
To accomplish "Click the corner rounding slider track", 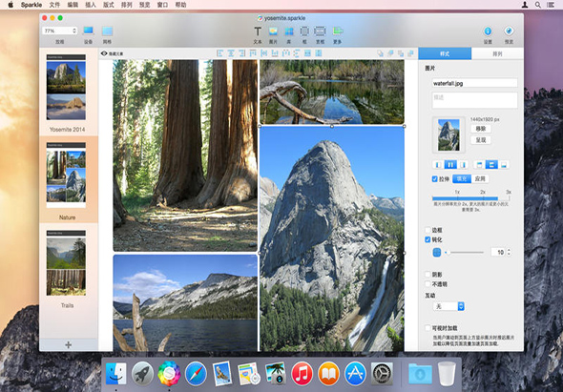I will click(x=464, y=253).
